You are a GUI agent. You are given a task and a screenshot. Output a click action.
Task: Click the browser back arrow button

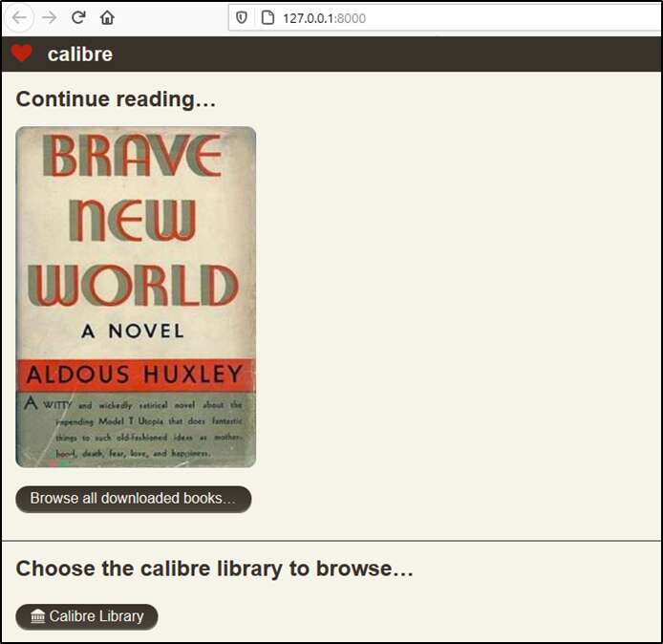click(19, 18)
